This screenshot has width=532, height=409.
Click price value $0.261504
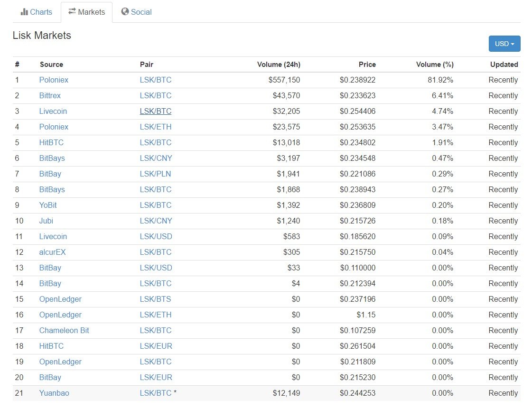pyautogui.click(x=358, y=346)
